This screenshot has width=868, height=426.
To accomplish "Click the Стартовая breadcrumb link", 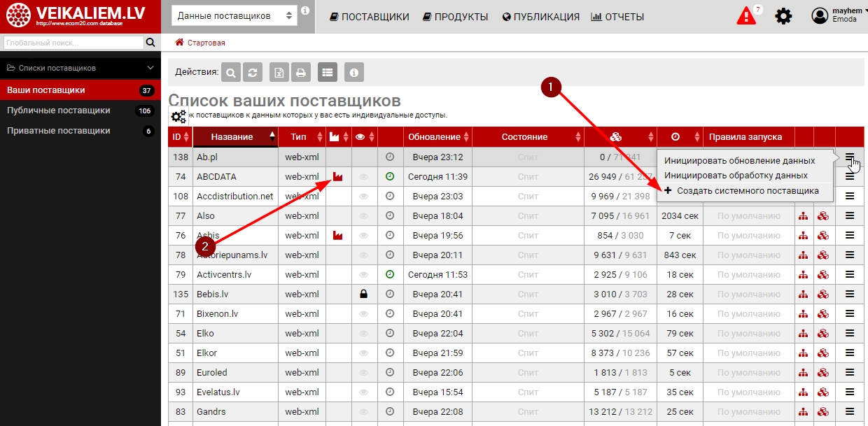I will coord(206,43).
